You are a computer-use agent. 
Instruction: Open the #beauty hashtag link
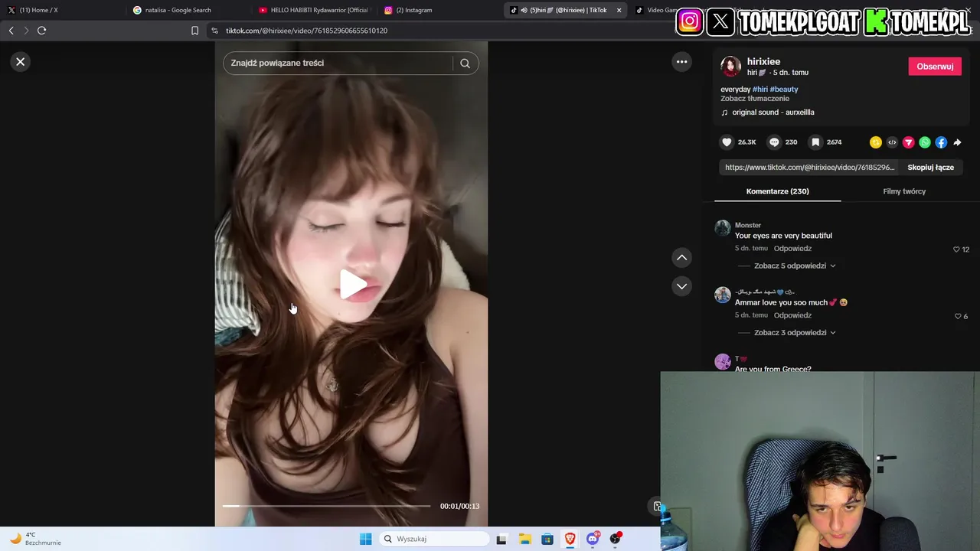[784, 90]
